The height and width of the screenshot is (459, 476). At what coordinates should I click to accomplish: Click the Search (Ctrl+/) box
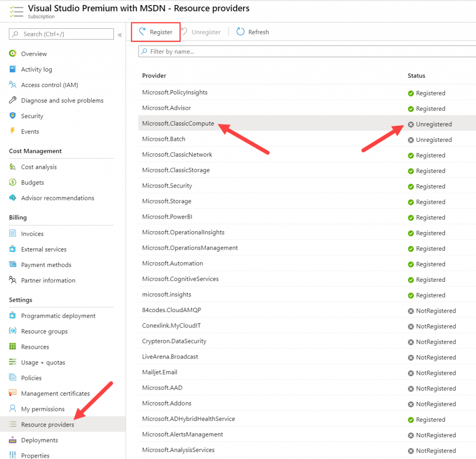coord(61,34)
